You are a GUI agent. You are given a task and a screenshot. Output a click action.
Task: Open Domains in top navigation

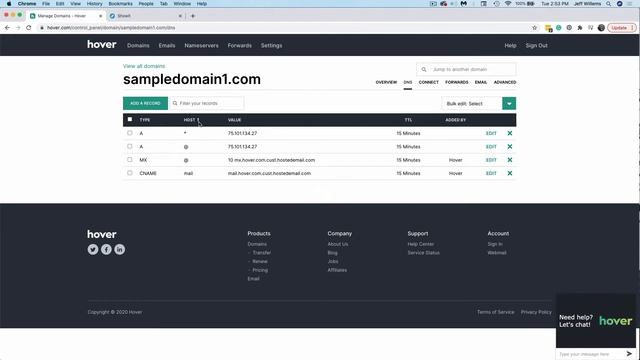click(x=138, y=46)
